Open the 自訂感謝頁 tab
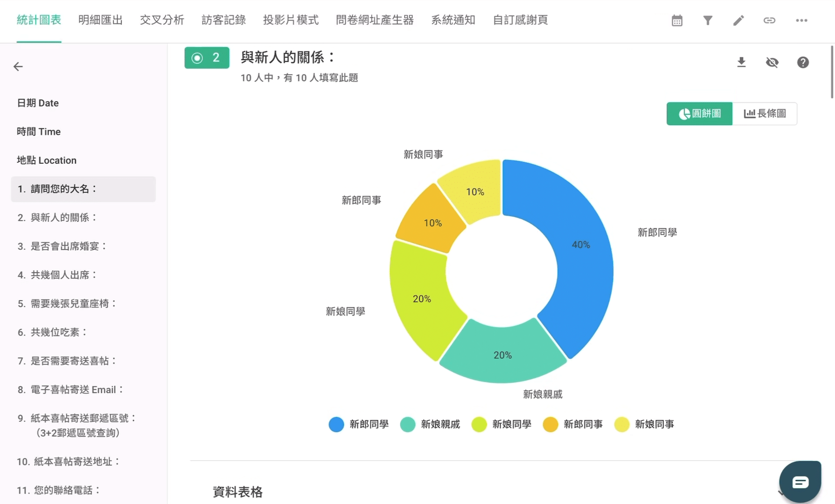Image resolution: width=835 pixels, height=504 pixels. 521,20
